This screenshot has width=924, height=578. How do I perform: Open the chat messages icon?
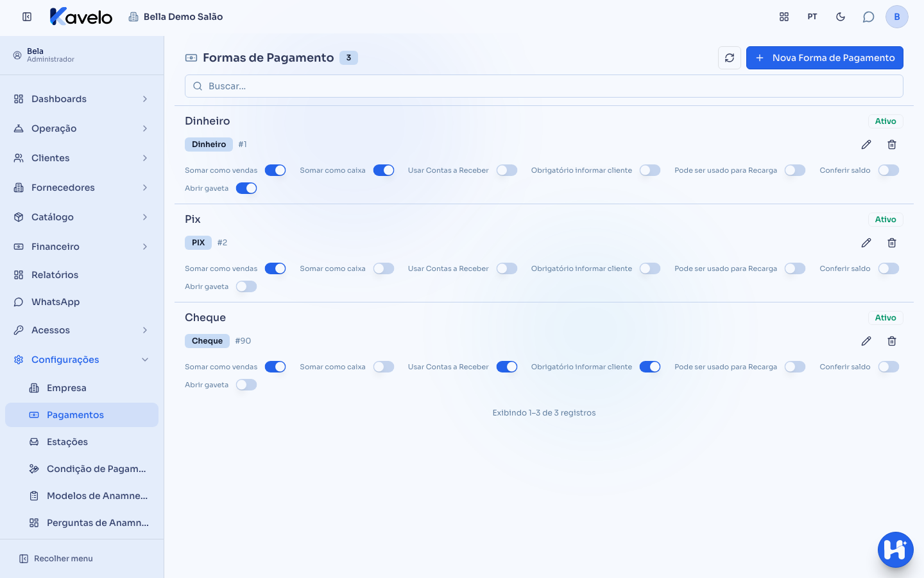tap(869, 17)
